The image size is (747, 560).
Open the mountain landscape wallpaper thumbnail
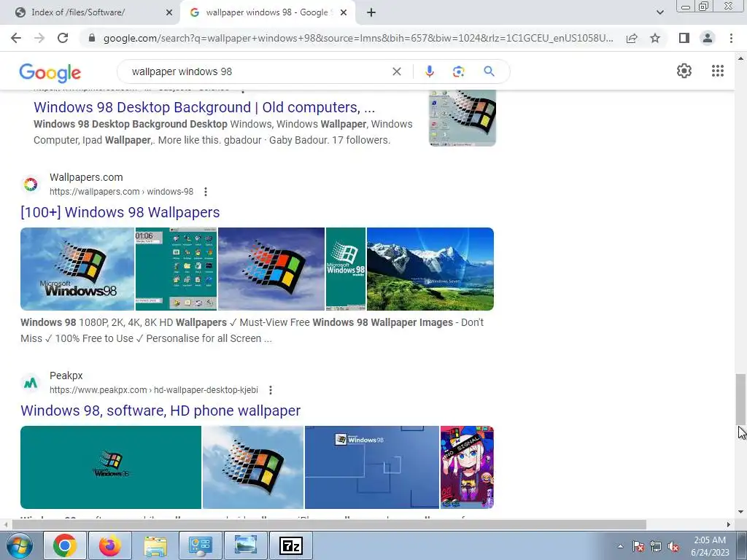click(430, 269)
